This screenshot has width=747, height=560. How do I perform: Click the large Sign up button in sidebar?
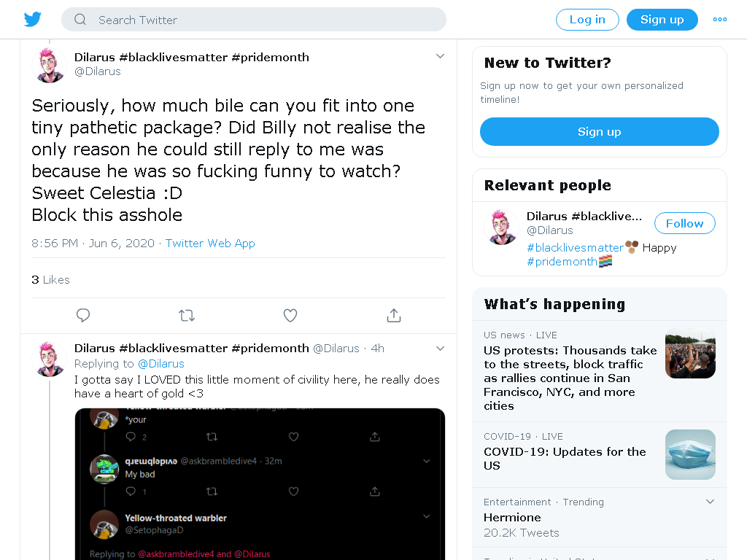click(600, 132)
